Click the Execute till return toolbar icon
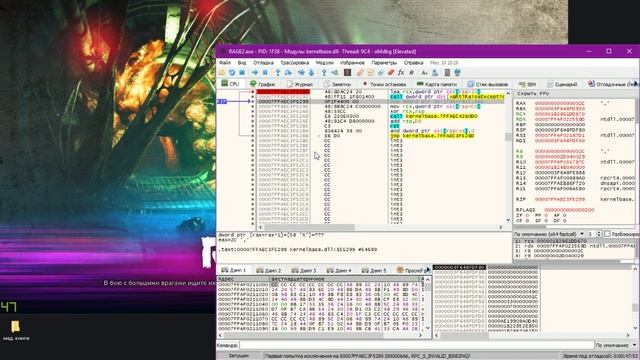This screenshot has height=360, width=640. pos(324,73)
